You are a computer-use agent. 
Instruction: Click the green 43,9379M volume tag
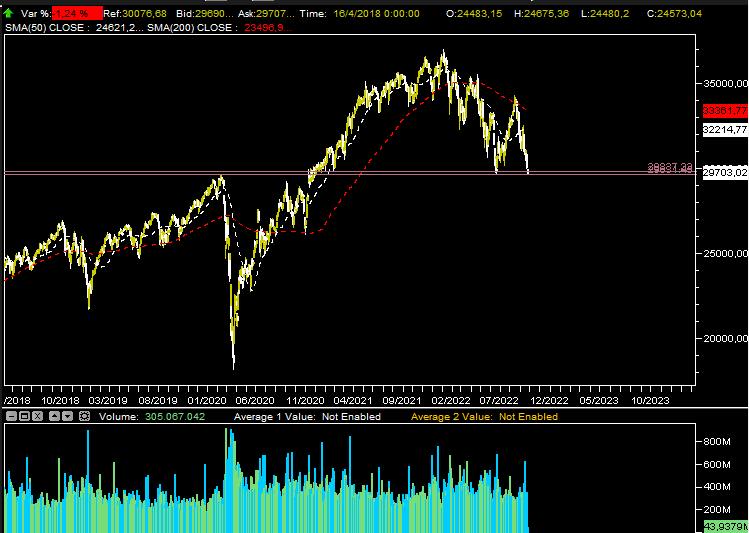coord(727,526)
